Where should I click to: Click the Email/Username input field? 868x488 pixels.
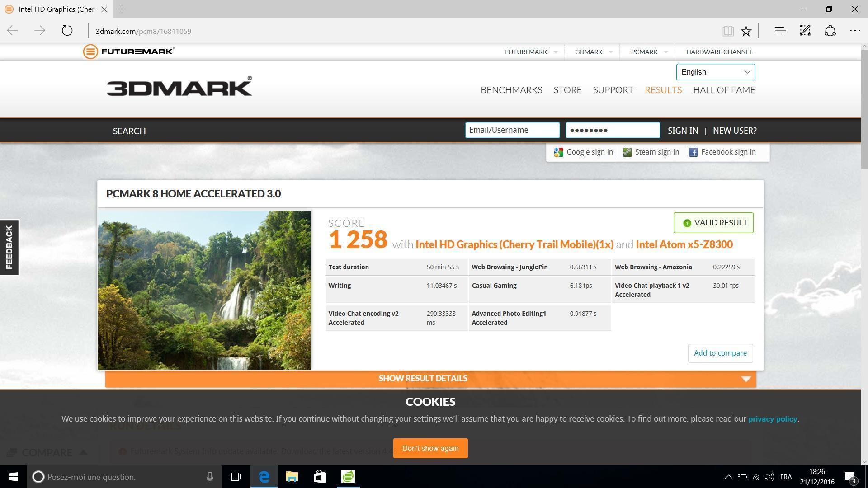pyautogui.click(x=512, y=130)
